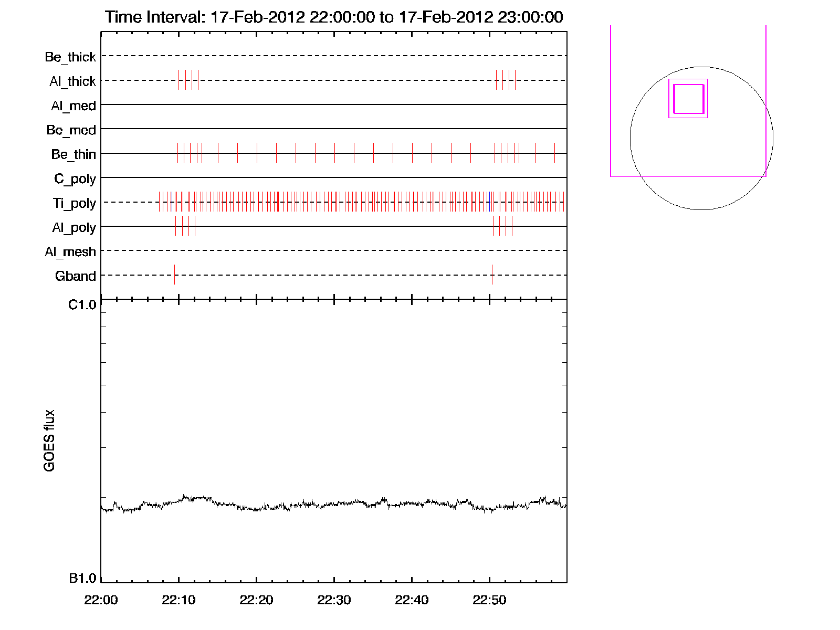Select the Be_thick filter label

(x=70, y=57)
